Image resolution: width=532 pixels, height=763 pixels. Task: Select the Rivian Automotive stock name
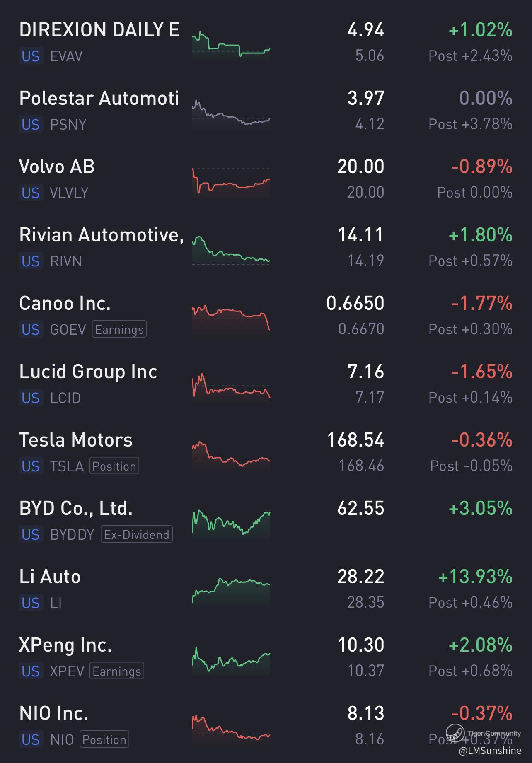(101, 235)
